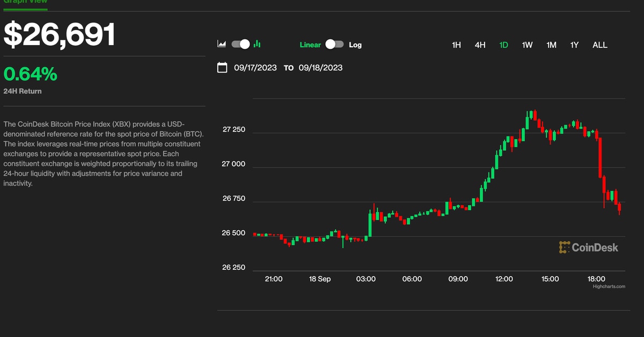Select the Log scale label
Screen dimensions: 644x337
click(x=355, y=45)
